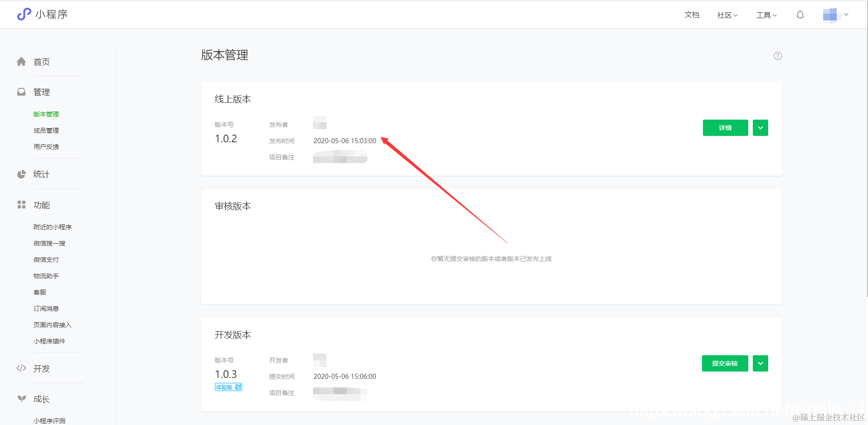
Task: Click version number 1.0.2
Action: [226, 139]
